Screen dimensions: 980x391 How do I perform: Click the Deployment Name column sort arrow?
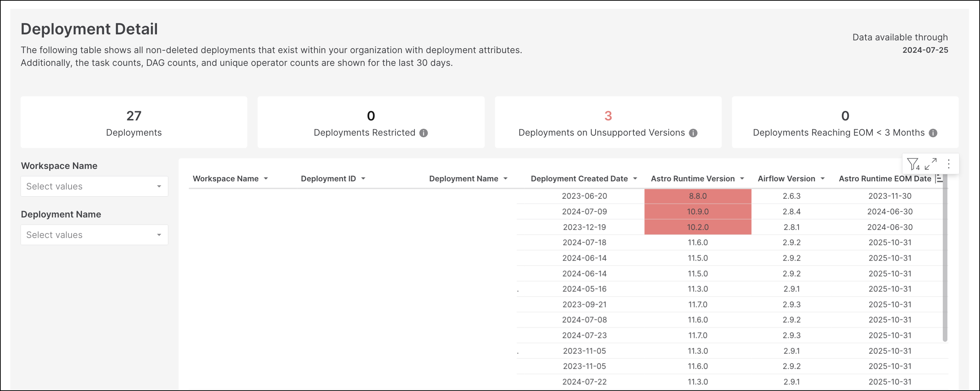coord(506,178)
